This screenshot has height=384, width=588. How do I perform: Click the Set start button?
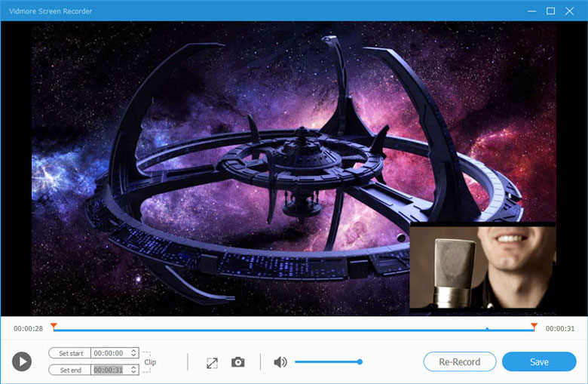(69, 353)
